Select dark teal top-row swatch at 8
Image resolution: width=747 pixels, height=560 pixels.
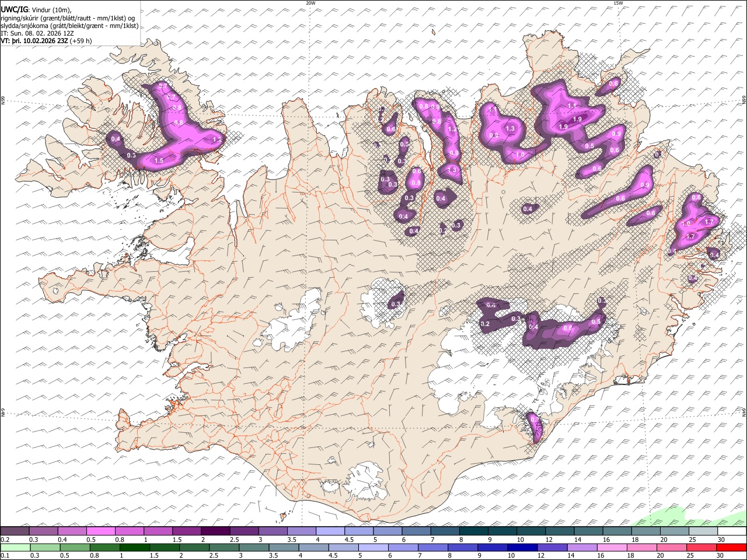(x=473, y=531)
